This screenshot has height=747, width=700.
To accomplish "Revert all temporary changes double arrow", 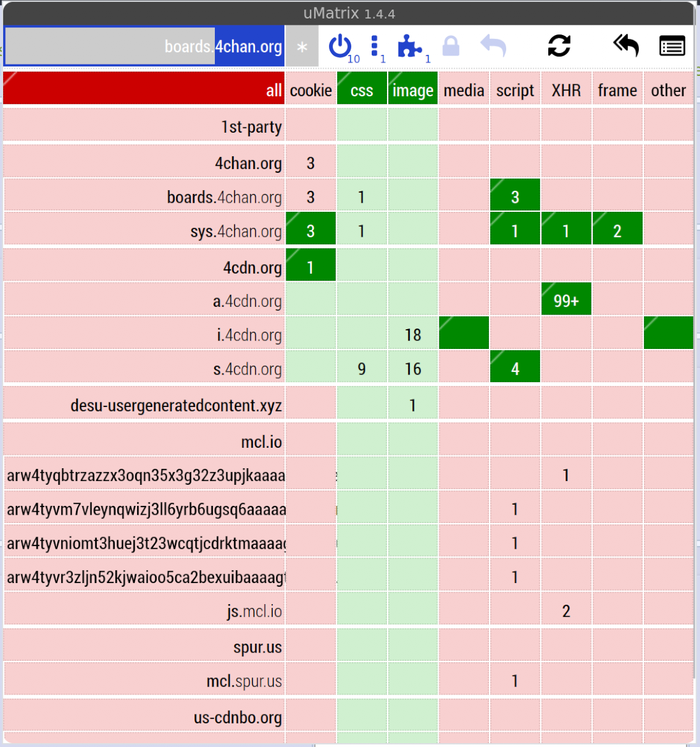I will pos(625,46).
